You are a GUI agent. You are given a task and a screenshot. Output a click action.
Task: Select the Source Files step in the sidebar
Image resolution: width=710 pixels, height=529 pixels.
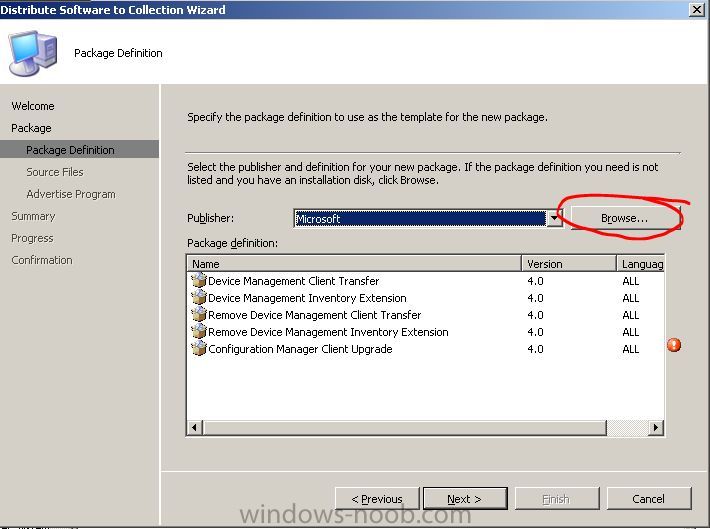[55, 172]
